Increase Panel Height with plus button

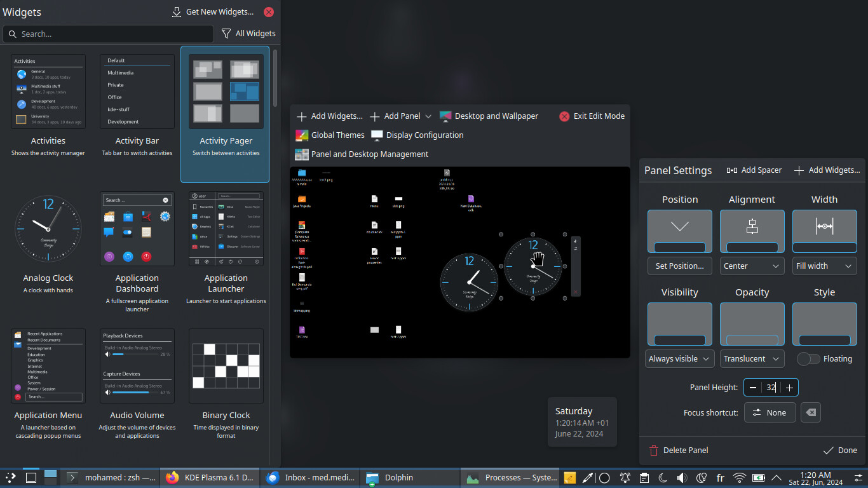click(790, 388)
